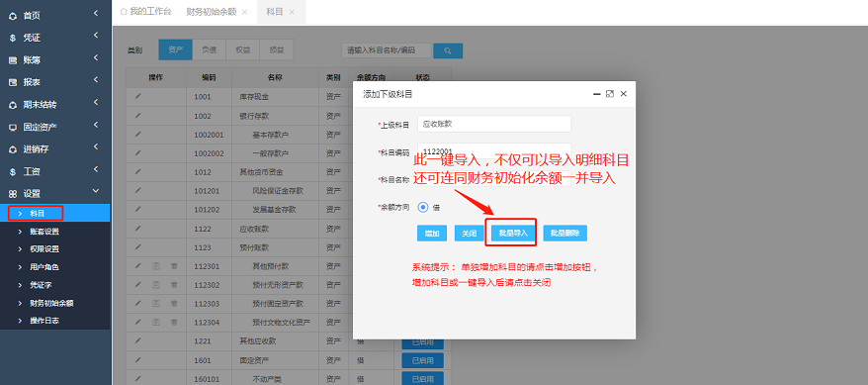
Task: Click the 名称 column header
Action: [x=275, y=77]
